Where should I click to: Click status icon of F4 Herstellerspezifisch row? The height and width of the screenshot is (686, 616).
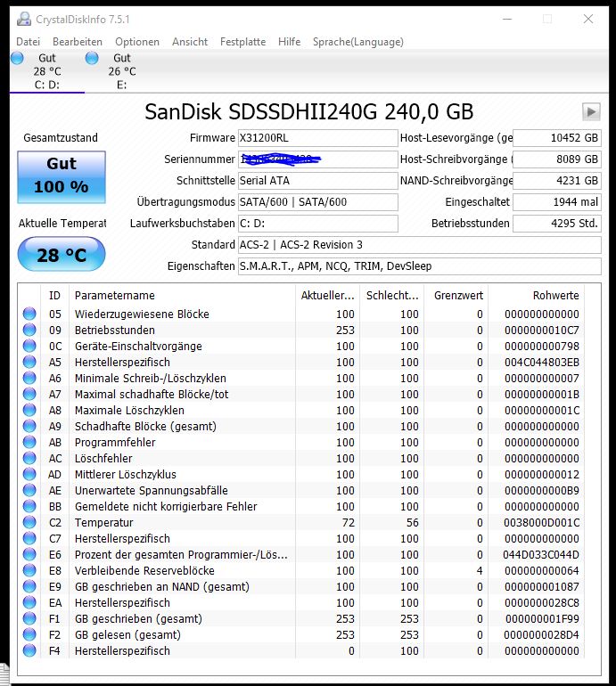click(29, 650)
